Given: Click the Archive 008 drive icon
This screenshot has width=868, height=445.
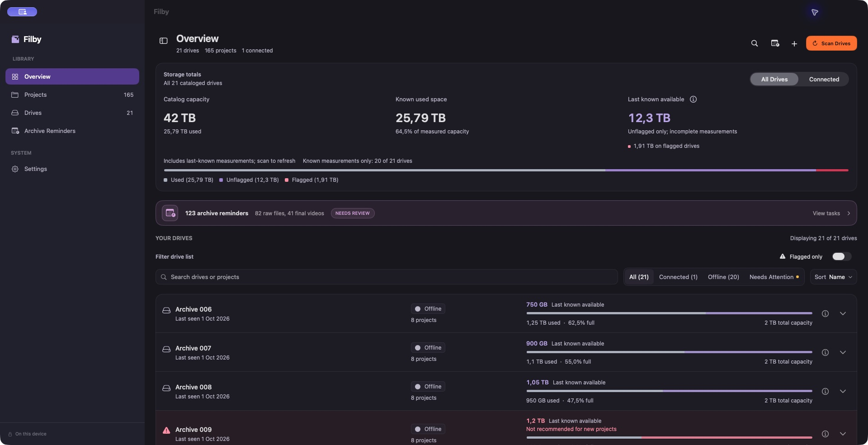Looking at the screenshot, I should tap(166, 388).
